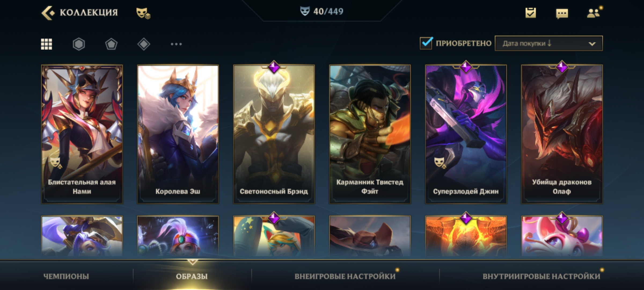Open the three-dots more filters

pos(176,44)
